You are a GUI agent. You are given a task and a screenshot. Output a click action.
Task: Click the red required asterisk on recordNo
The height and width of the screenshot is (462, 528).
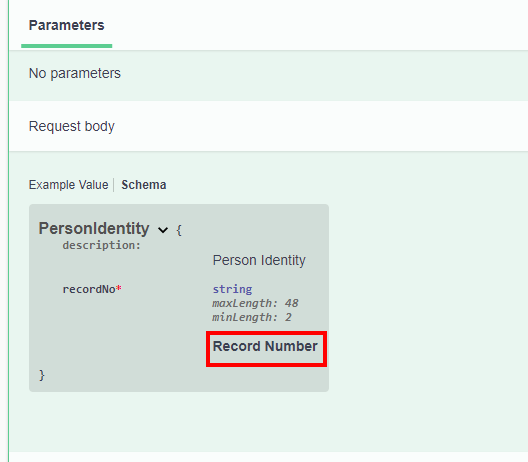click(x=119, y=288)
